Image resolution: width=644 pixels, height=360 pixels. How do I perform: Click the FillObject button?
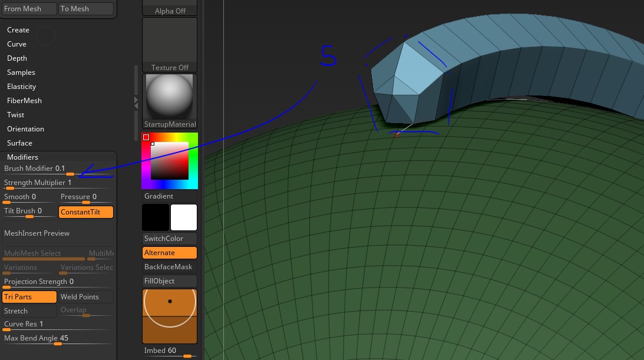pos(170,281)
